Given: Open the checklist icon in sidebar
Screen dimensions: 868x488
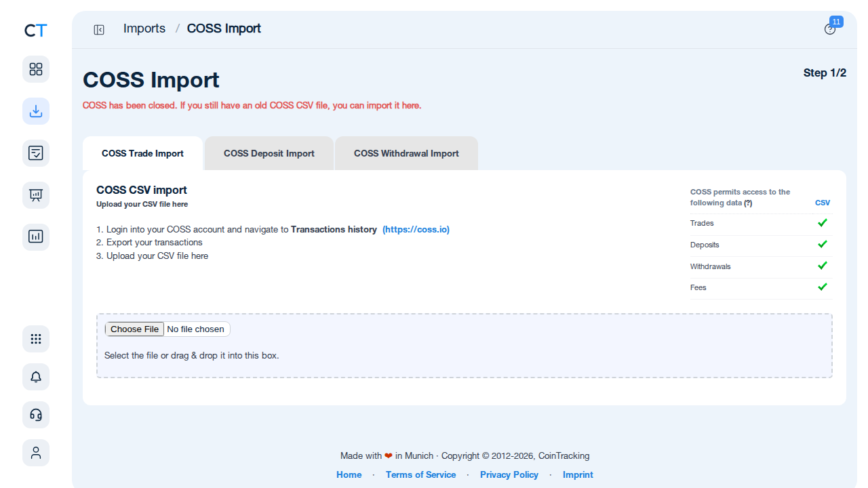Looking at the screenshot, I should click(x=36, y=153).
